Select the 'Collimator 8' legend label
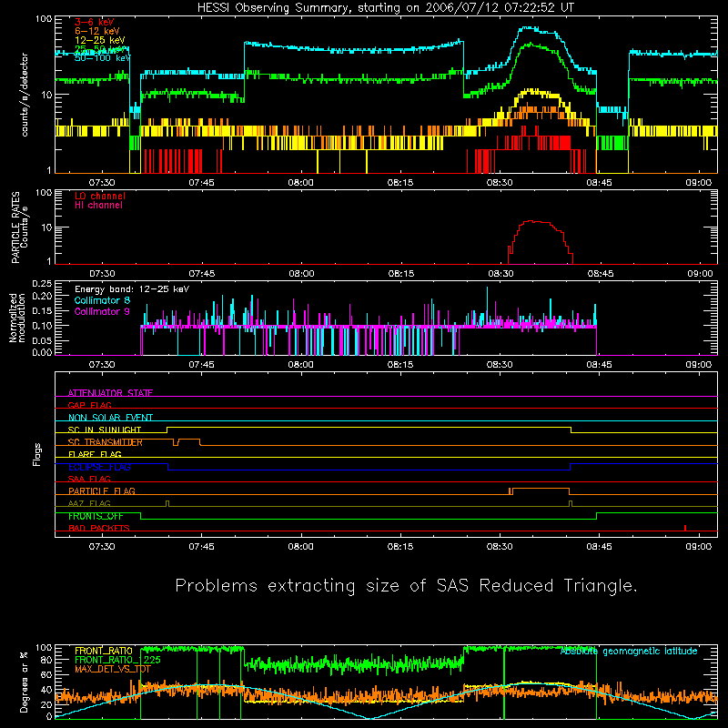Viewport: 728px width, 728px height. 102,300
